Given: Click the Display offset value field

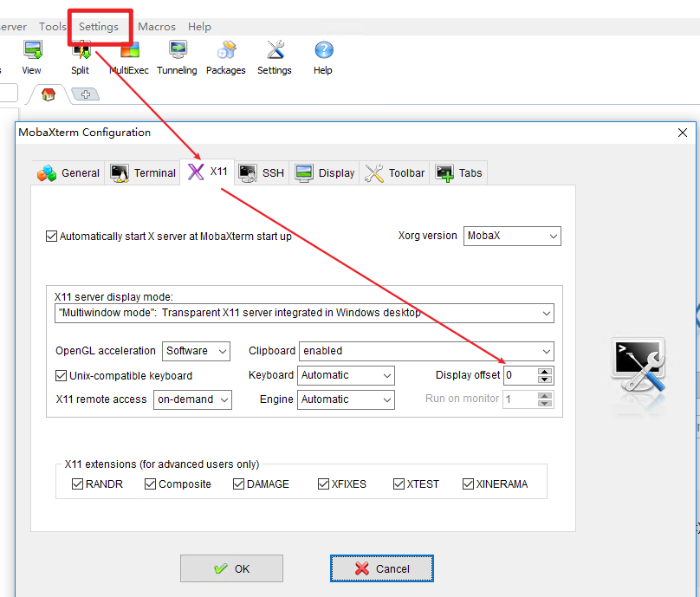Looking at the screenshot, I should [521, 375].
